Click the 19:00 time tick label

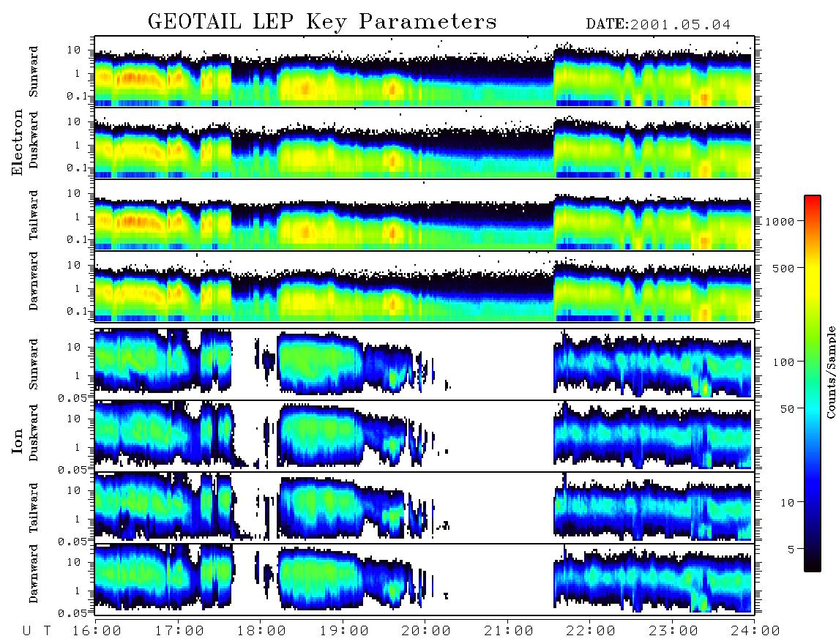pos(344,631)
